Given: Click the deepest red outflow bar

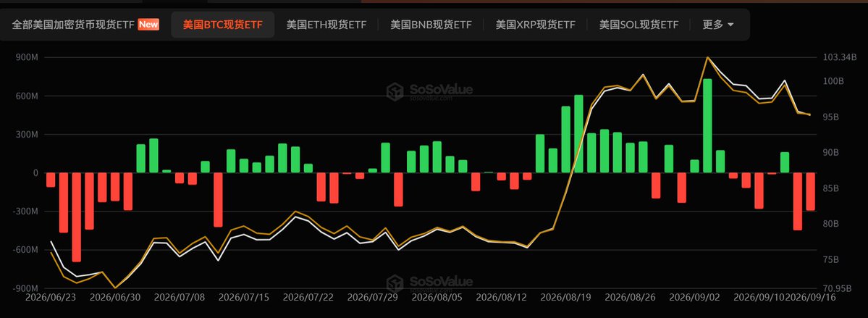Looking at the screenshot, I should tap(77, 217).
